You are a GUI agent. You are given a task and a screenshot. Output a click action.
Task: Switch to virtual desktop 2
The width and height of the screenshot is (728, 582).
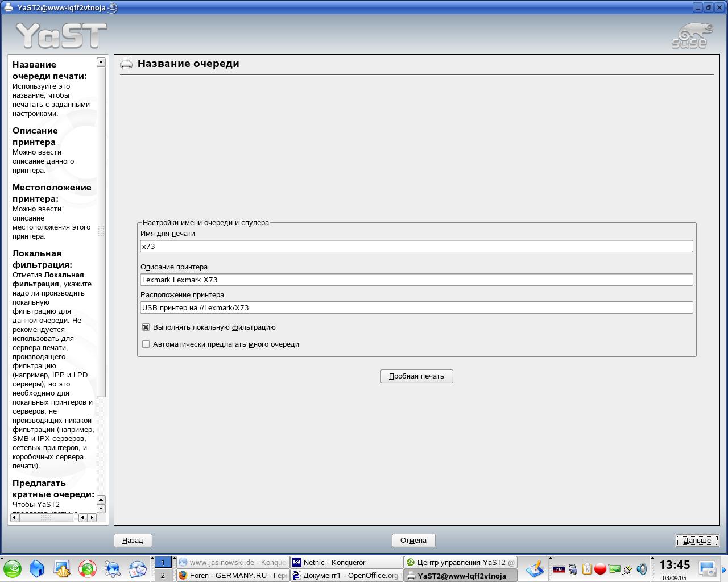163,575
